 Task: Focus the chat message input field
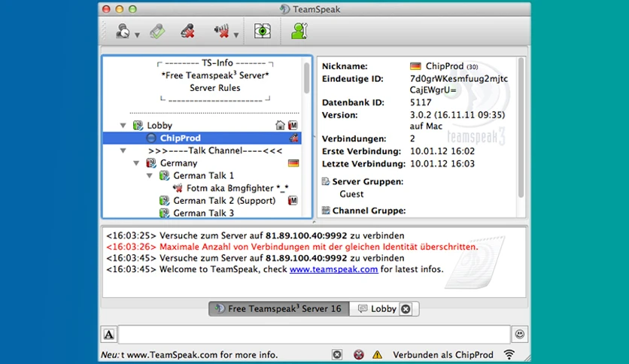(314, 335)
